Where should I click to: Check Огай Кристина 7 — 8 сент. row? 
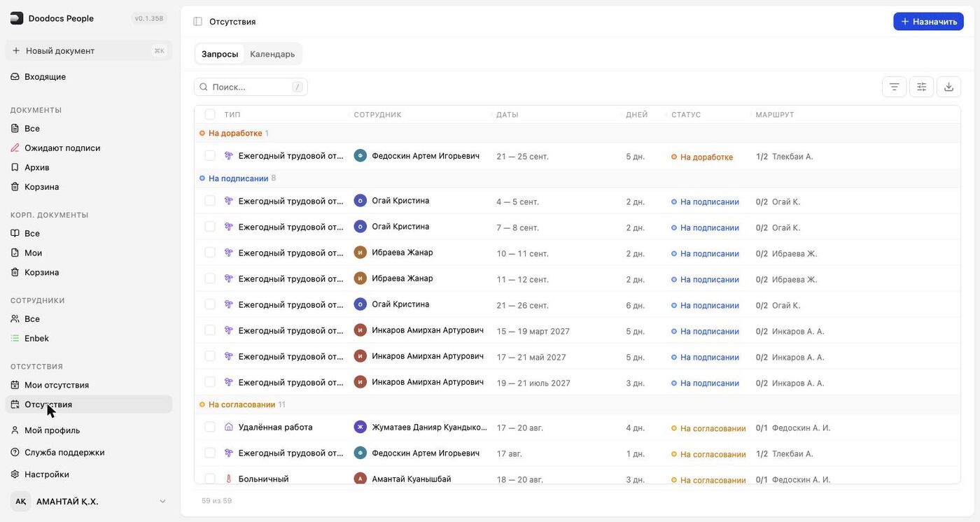(x=210, y=227)
